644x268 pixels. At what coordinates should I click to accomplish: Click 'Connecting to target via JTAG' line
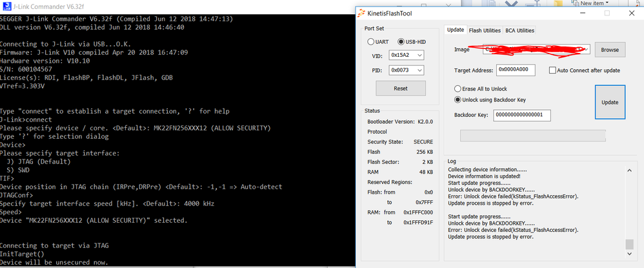tap(54, 245)
